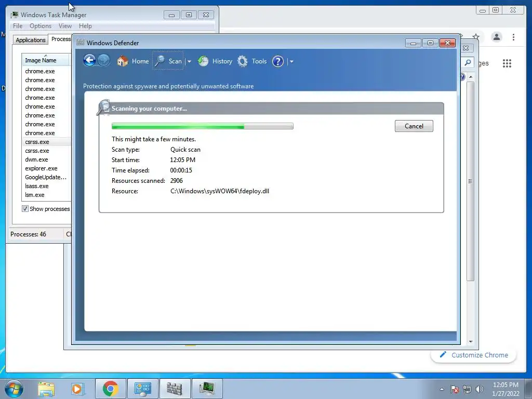Expand the Help options dropdown arrow

(291, 61)
